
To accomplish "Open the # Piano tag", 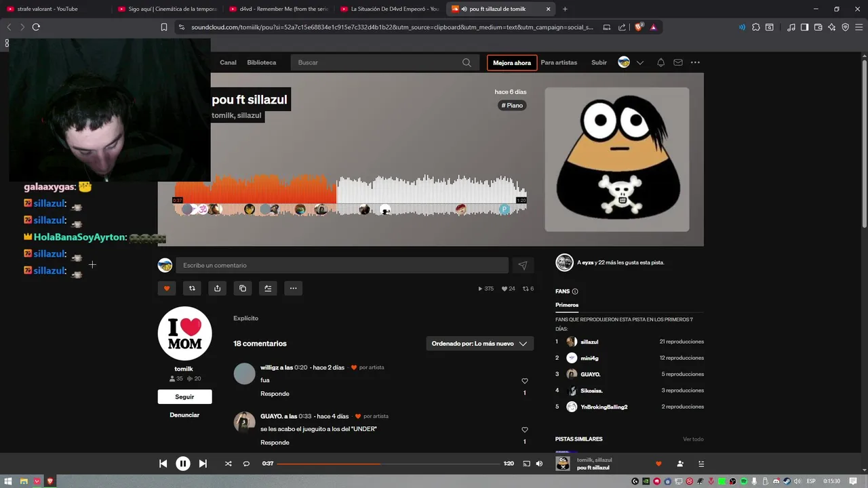I will click(x=513, y=105).
